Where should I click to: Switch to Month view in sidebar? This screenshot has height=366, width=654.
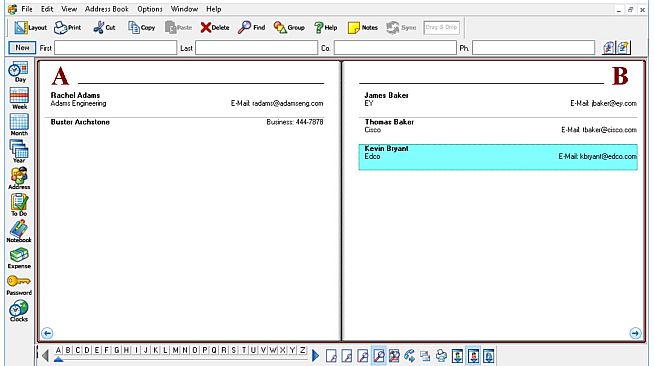pyautogui.click(x=19, y=125)
